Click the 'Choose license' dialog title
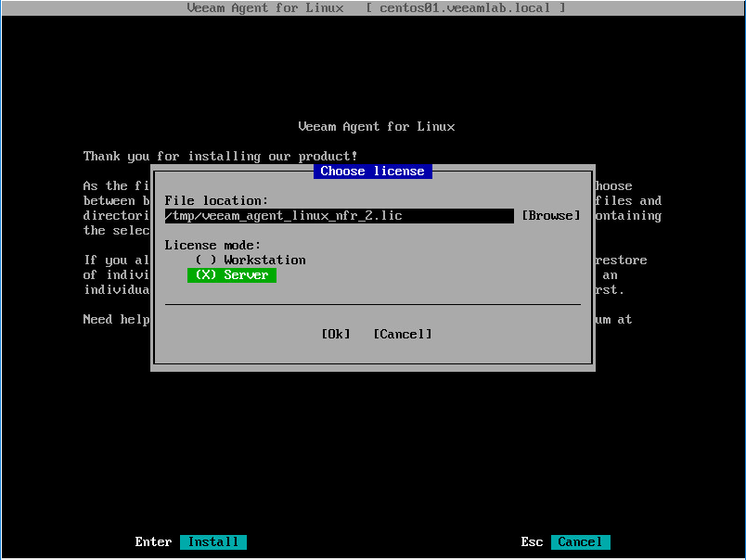The height and width of the screenshot is (560, 746). pos(372,172)
